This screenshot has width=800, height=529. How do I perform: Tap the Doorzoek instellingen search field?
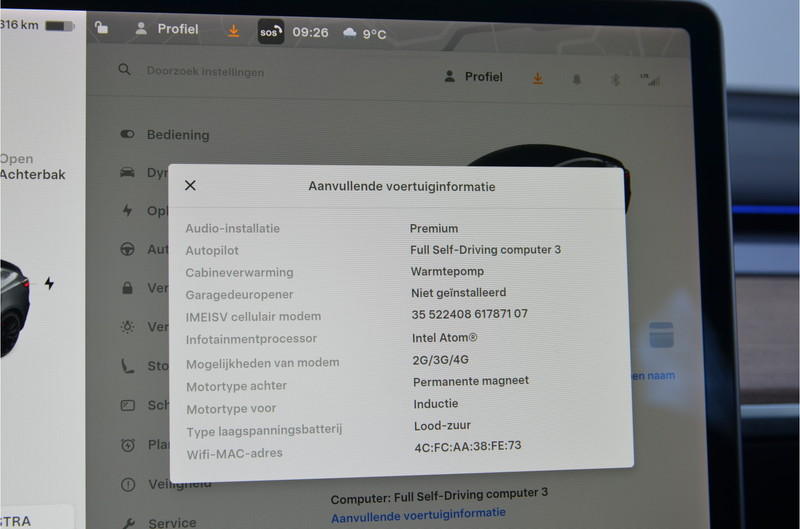click(205, 71)
